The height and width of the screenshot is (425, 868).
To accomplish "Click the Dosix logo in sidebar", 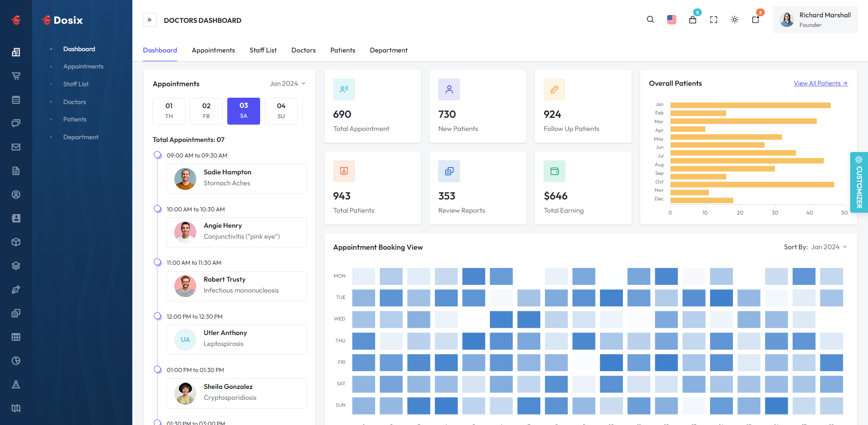I will tap(63, 20).
